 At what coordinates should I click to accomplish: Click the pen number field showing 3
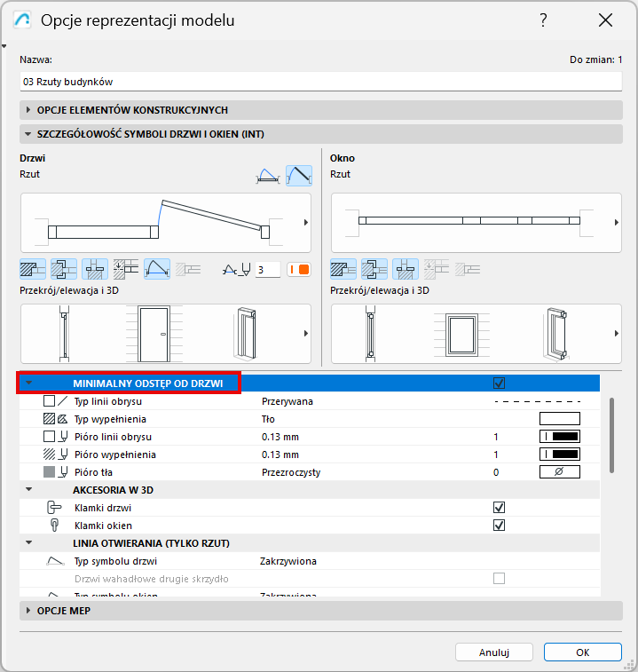point(268,270)
